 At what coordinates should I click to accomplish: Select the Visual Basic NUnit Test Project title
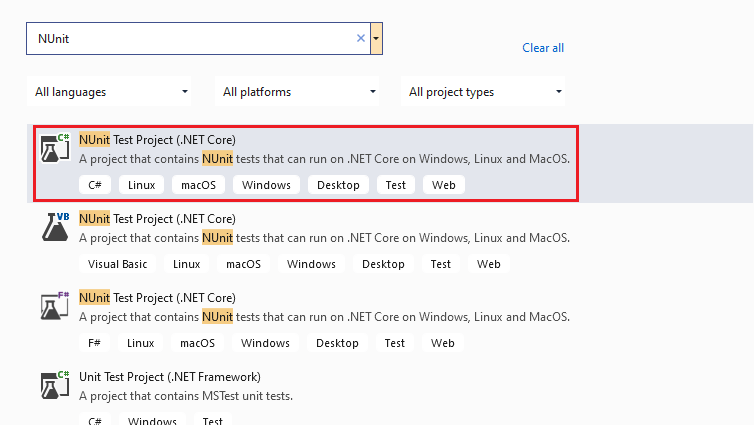(157, 218)
